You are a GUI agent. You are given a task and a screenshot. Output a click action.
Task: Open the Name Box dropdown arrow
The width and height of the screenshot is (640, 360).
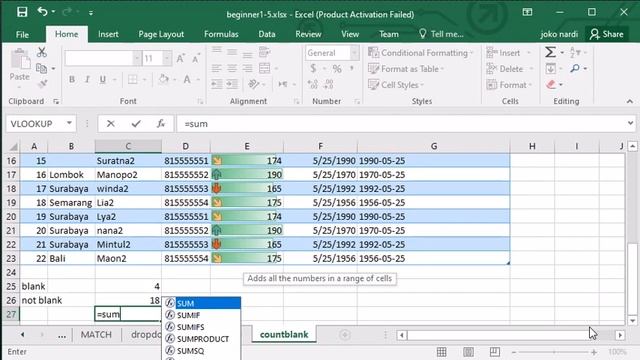tap(69, 123)
